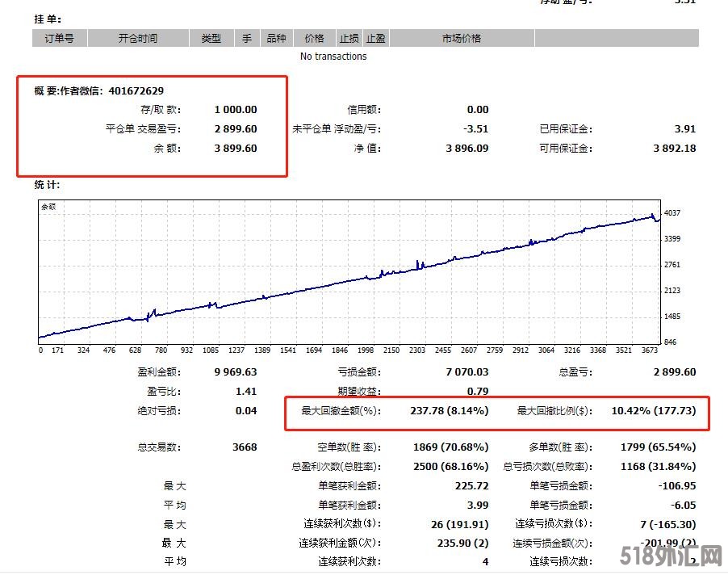Click the 余额 value 3 899.60
This screenshot has width=728, height=575.
(236, 149)
